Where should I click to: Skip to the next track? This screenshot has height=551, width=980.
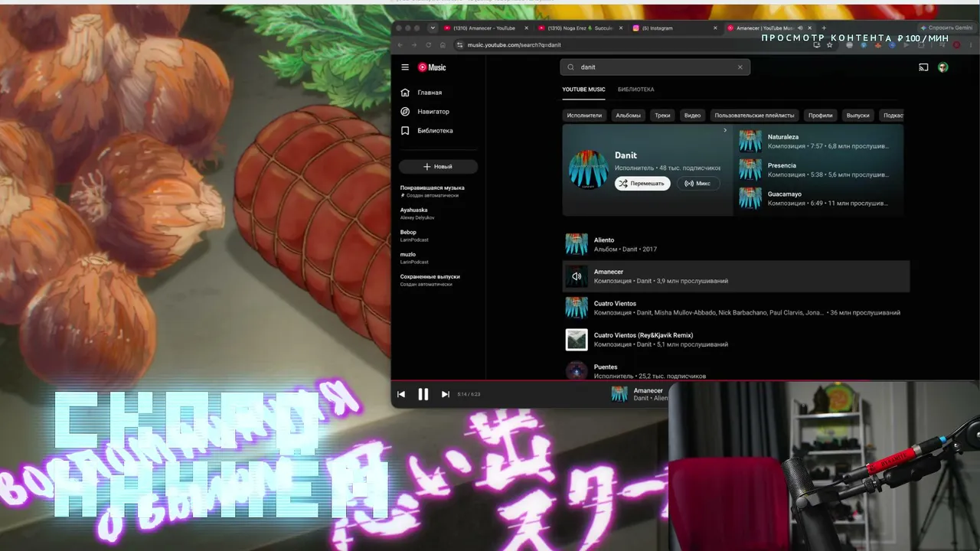(x=445, y=394)
